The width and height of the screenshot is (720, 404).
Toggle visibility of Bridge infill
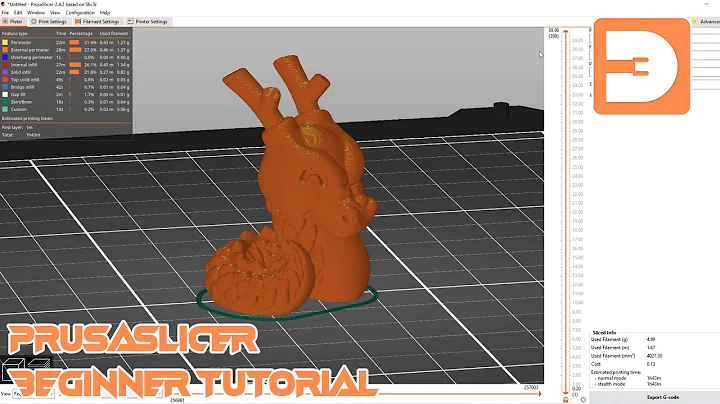coord(22,87)
